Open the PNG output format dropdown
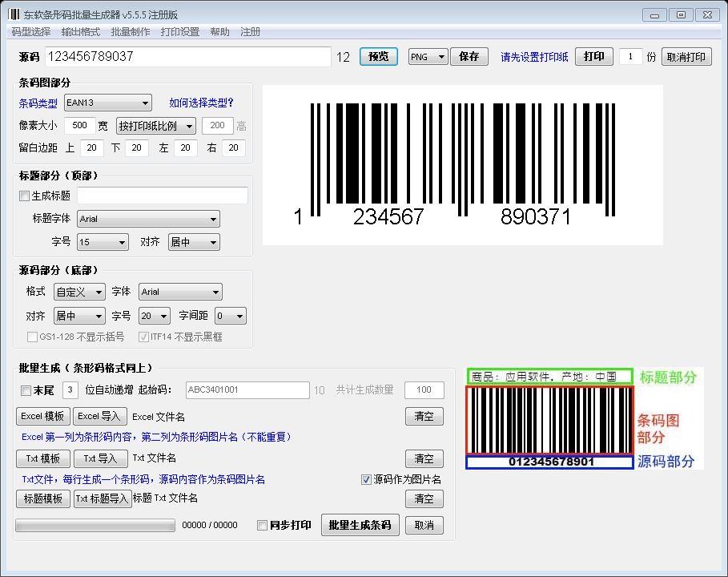This screenshot has width=728, height=577. [428, 57]
